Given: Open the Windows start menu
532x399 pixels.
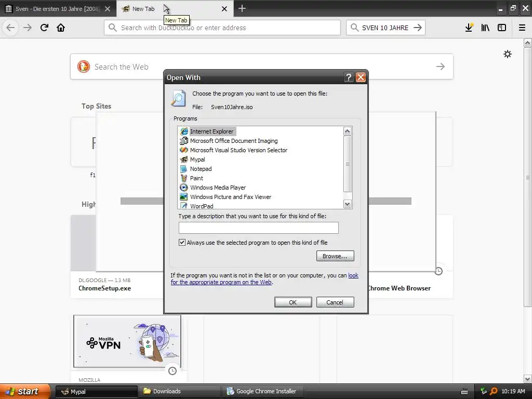Looking at the screenshot, I should pos(24,391).
